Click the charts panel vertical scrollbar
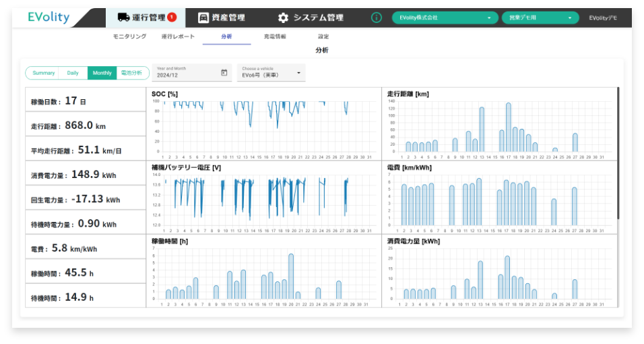The width and height of the screenshot is (644, 344). [x=618, y=153]
